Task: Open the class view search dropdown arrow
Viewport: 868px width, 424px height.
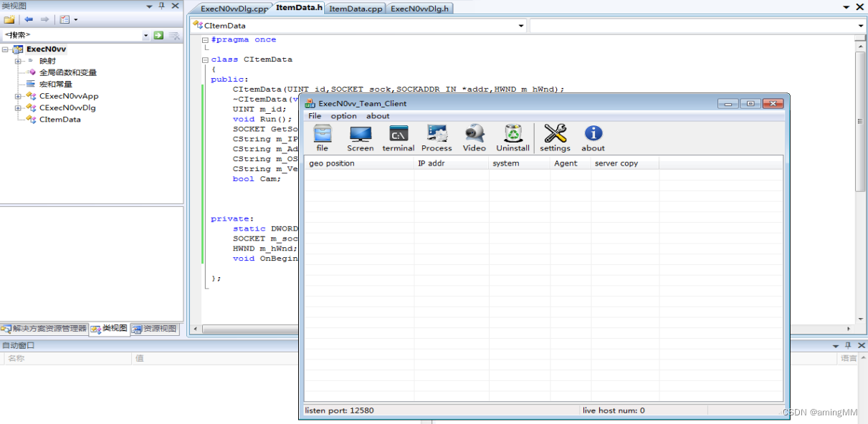Action: point(146,35)
